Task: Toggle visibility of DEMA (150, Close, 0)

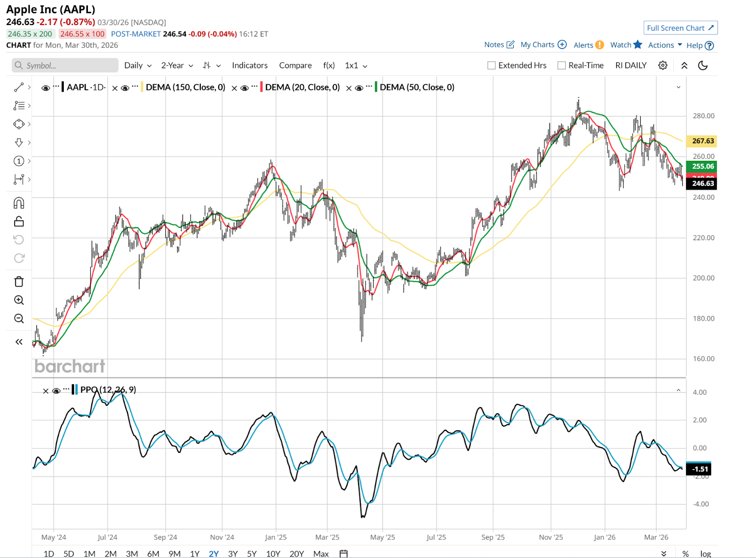Action: tap(125, 88)
